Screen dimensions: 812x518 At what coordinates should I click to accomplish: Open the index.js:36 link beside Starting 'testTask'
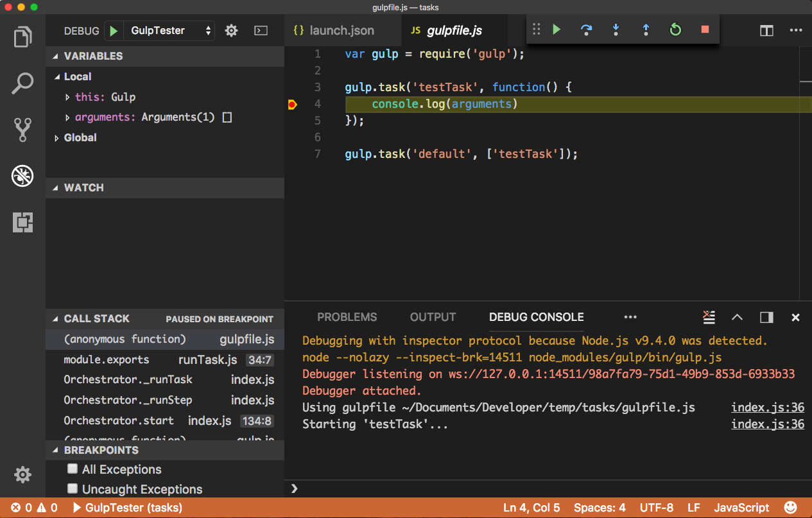click(767, 424)
